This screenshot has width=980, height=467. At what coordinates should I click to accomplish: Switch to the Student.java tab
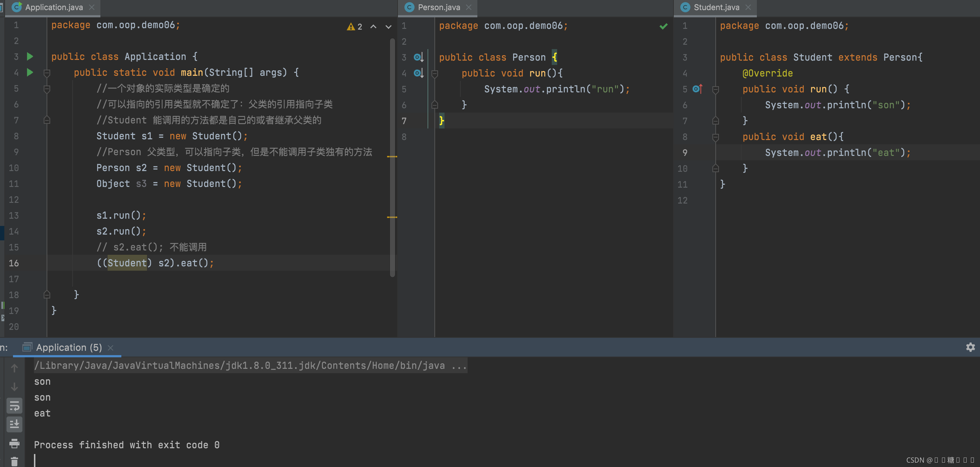716,7
